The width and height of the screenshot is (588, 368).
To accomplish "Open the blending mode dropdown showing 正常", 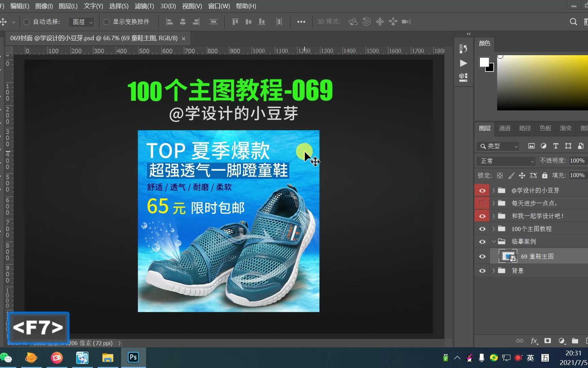I will coord(506,161).
